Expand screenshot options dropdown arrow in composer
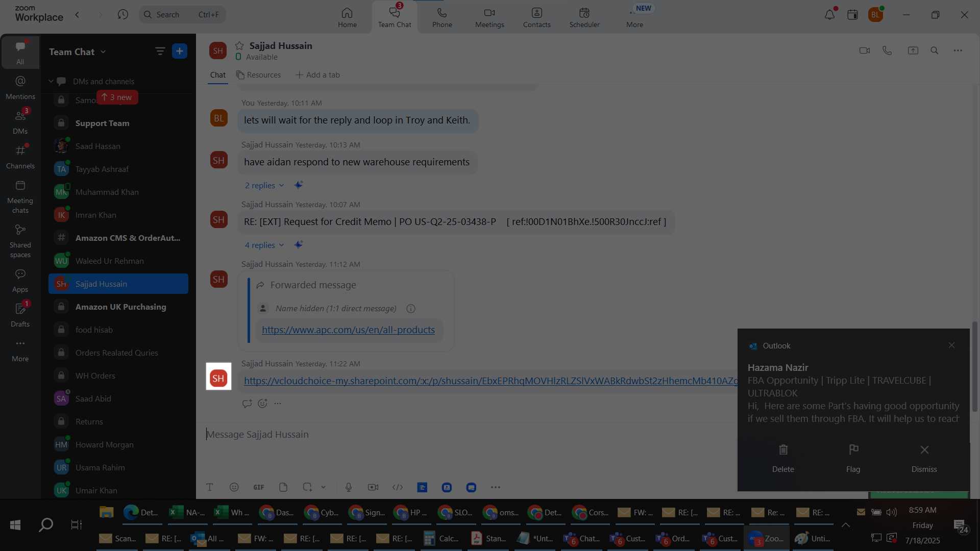The height and width of the screenshot is (551, 980). pyautogui.click(x=323, y=487)
